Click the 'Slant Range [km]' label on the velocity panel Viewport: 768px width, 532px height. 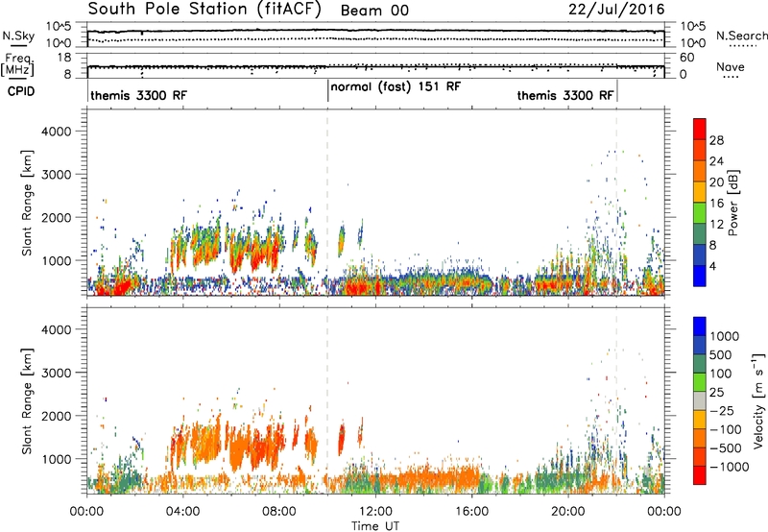coord(28,401)
